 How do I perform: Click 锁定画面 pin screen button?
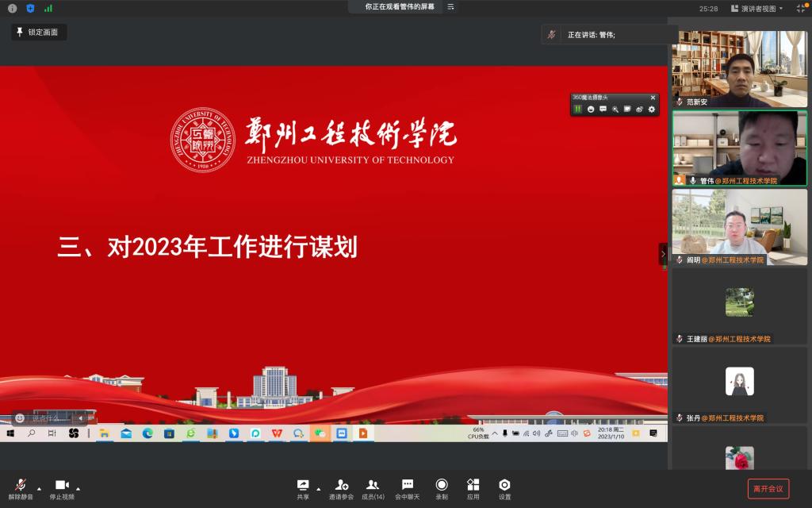(x=39, y=32)
